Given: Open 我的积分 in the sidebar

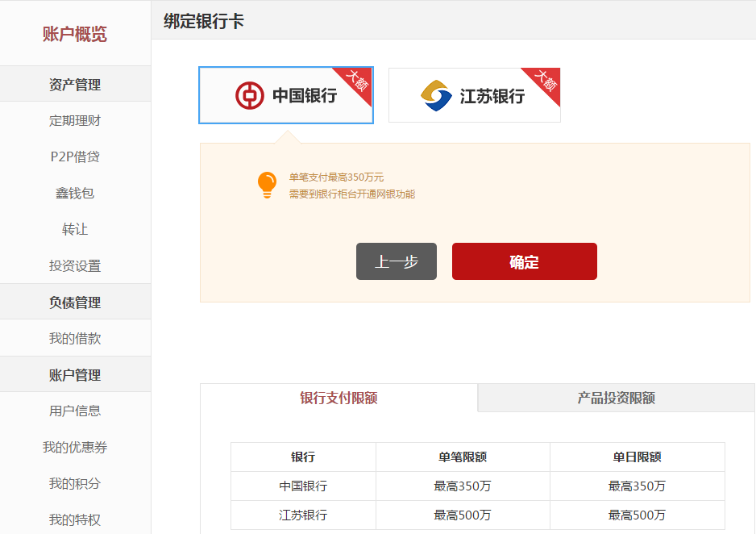Looking at the screenshot, I should coord(75,483).
